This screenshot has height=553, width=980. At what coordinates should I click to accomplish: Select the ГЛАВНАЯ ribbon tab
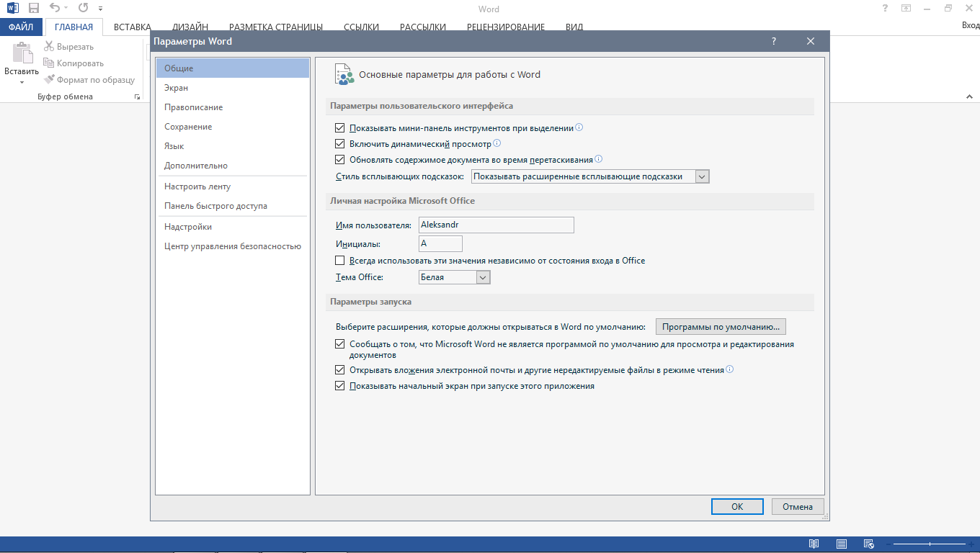74,27
